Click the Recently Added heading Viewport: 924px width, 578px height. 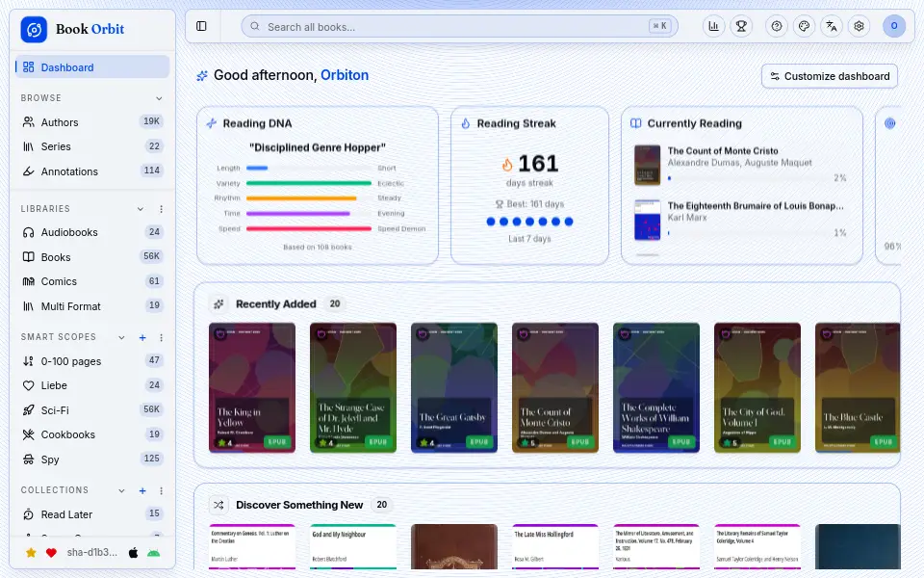(x=276, y=303)
